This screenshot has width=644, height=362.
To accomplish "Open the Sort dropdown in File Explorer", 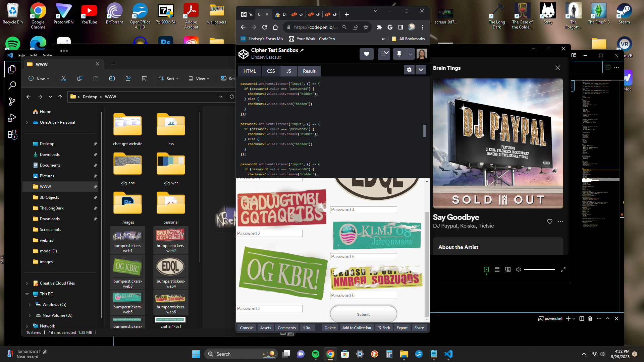I will coord(169,78).
